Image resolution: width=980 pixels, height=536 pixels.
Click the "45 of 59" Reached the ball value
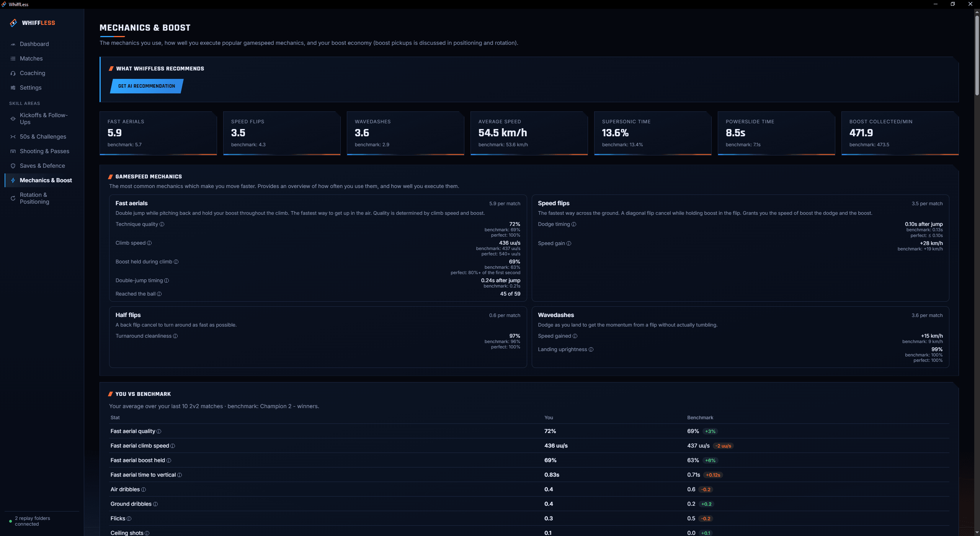click(510, 294)
